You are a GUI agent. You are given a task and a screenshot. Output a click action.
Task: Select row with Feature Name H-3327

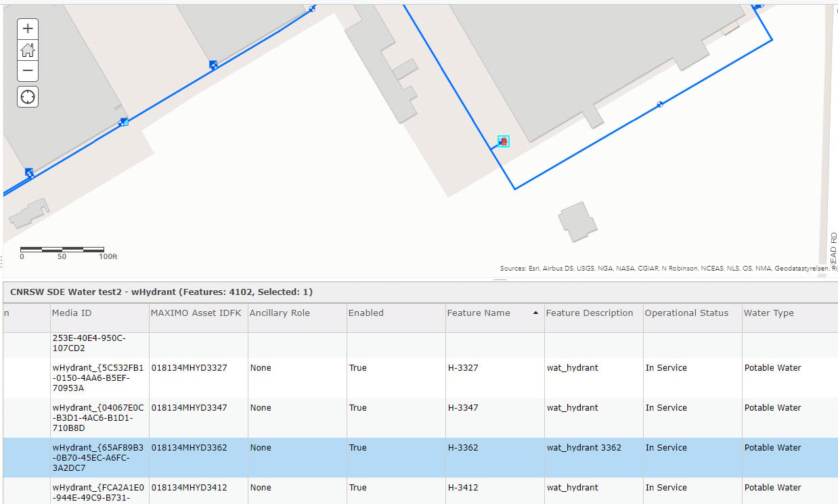(x=420, y=378)
